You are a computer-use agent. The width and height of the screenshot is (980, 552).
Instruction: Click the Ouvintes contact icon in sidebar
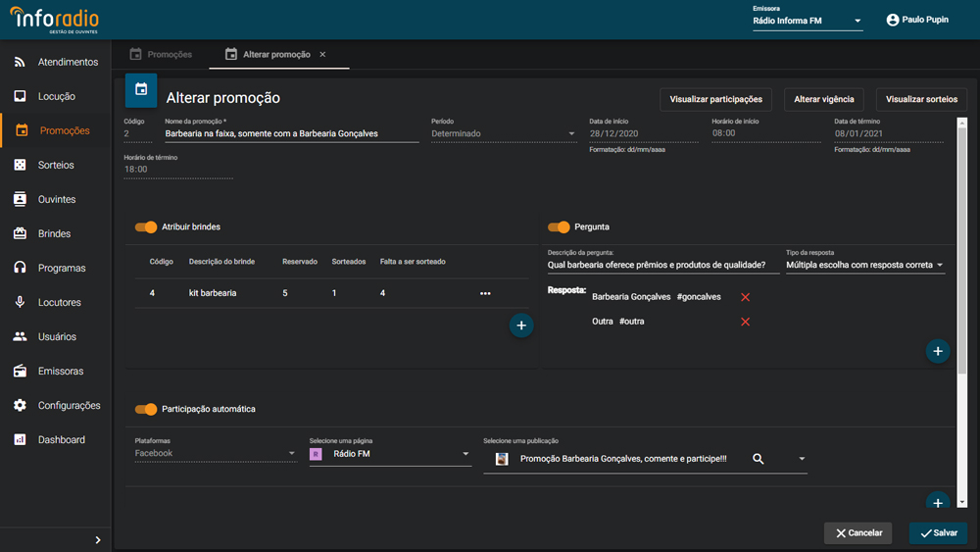pyautogui.click(x=20, y=199)
